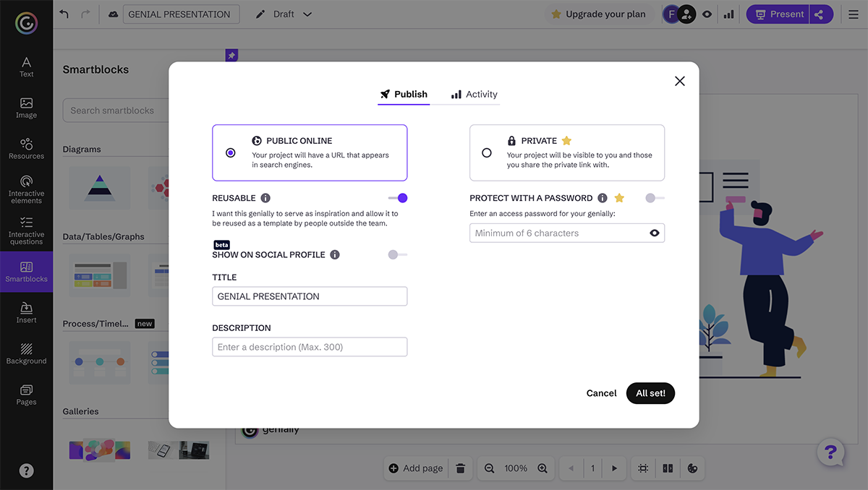The image size is (868, 490).
Task: Click the page number 1 indicator
Action: click(x=592, y=468)
